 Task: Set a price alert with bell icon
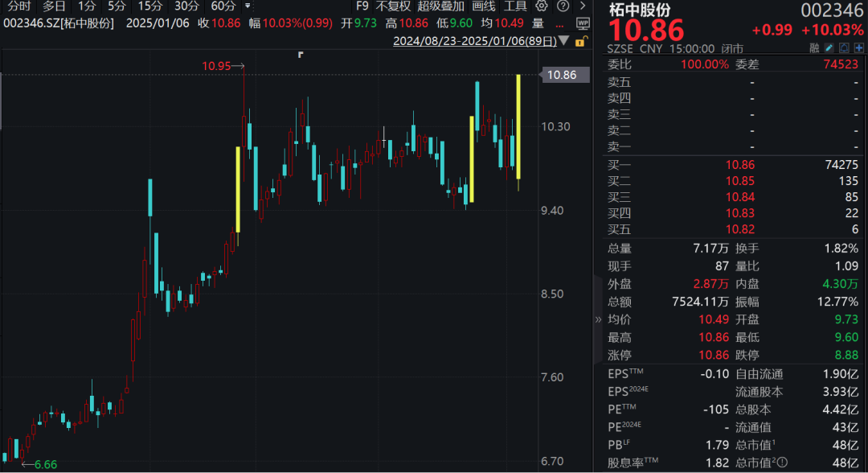(x=843, y=47)
